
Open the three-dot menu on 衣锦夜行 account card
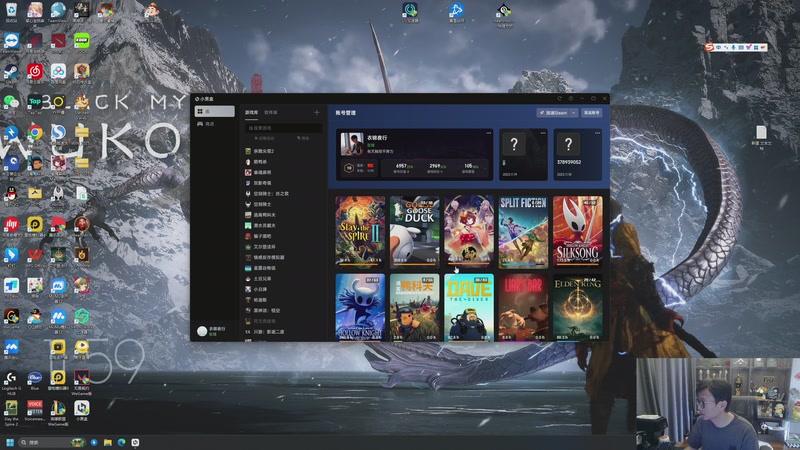(488, 133)
